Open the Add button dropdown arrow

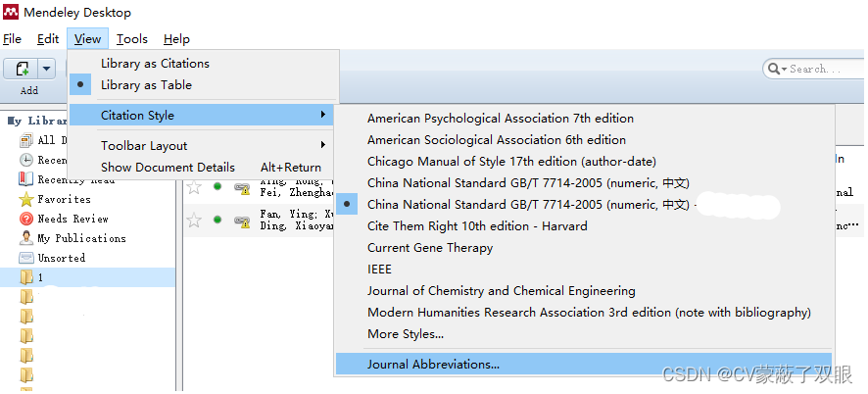coord(46,70)
